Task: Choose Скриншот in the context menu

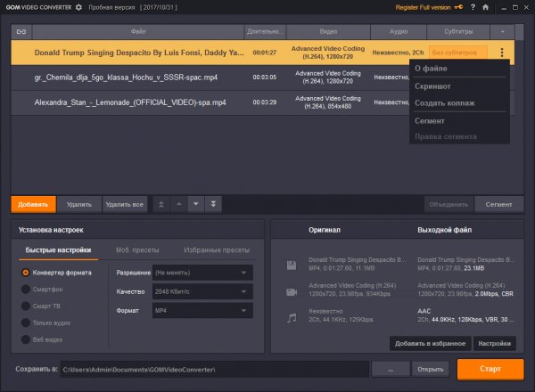Action: pos(459,86)
